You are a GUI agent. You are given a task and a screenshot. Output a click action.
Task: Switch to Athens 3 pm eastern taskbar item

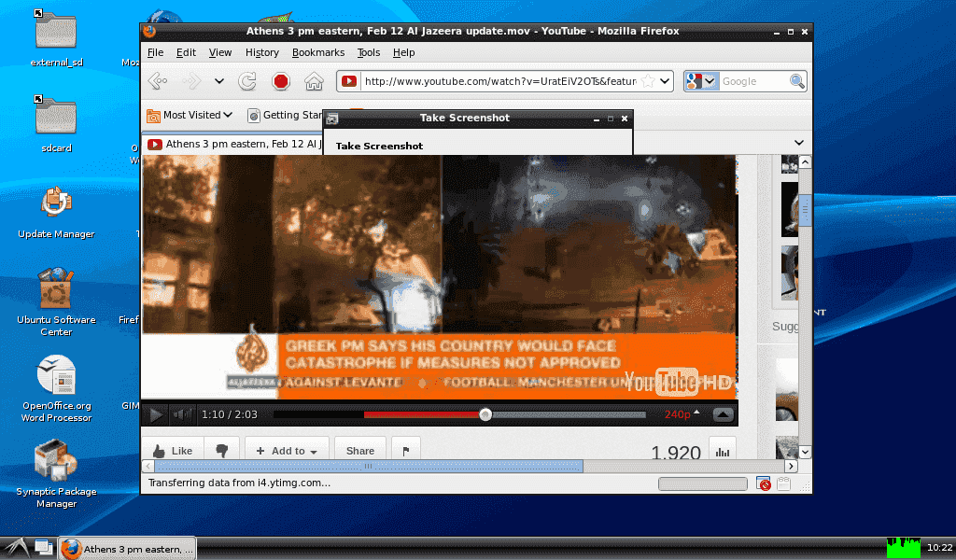127,549
